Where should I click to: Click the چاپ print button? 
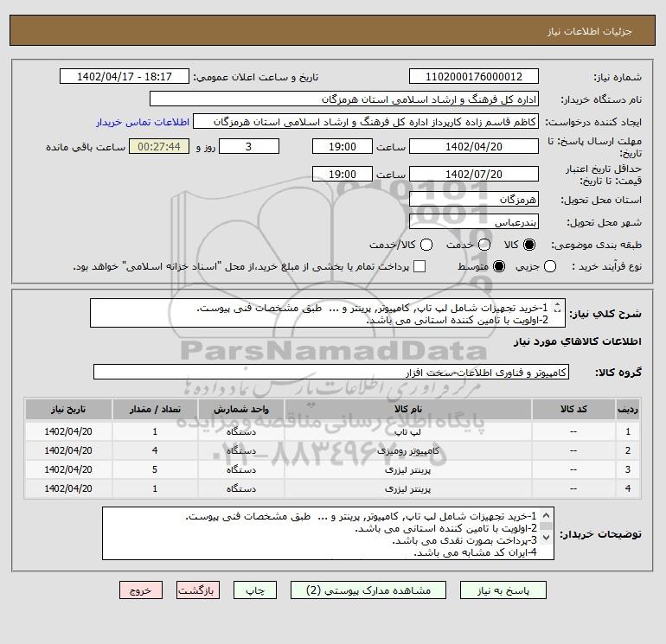point(255,590)
